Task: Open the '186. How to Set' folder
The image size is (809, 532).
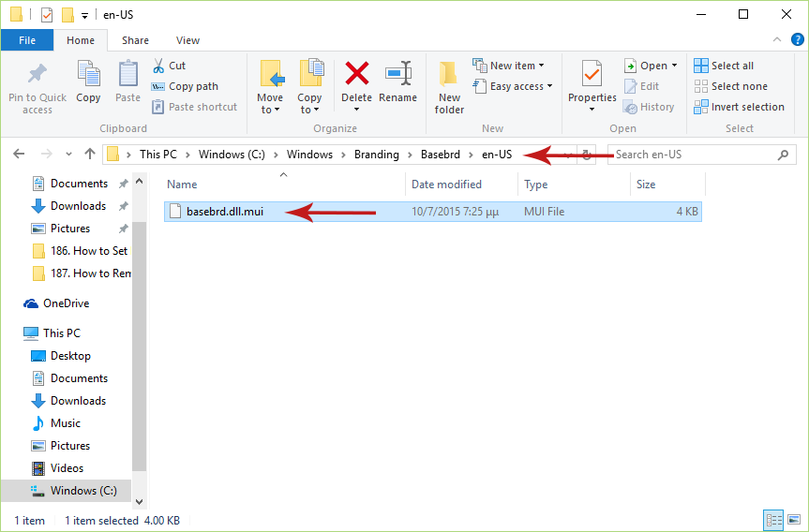Action: 80,250
